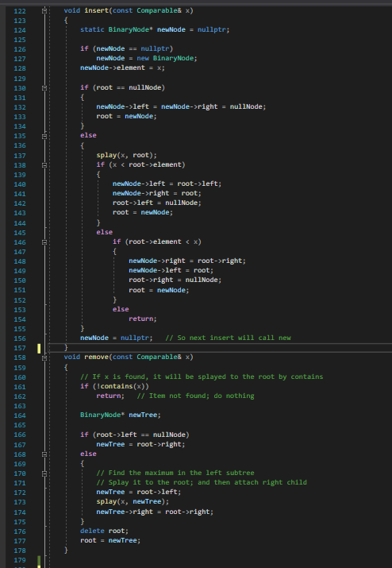The image size is (392, 568).
Task: Click the 'static' keyword on line 124
Action: (x=92, y=29)
